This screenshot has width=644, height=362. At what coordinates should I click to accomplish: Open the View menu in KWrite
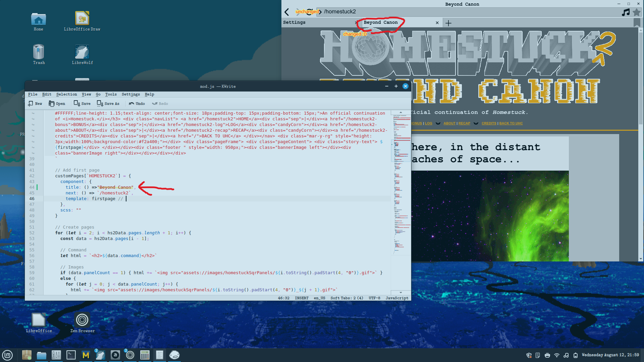pyautogui.click(x=86, y=95)
